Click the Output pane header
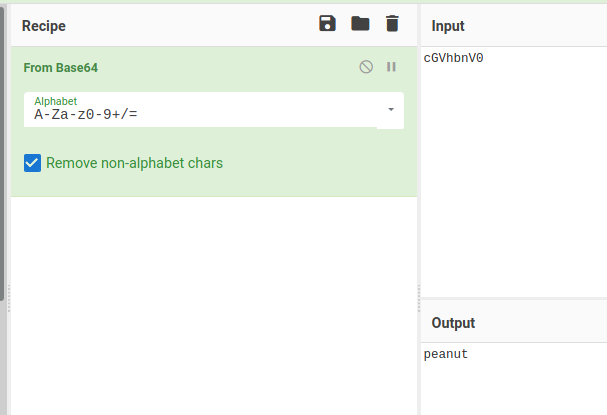 tap(453, 323)
